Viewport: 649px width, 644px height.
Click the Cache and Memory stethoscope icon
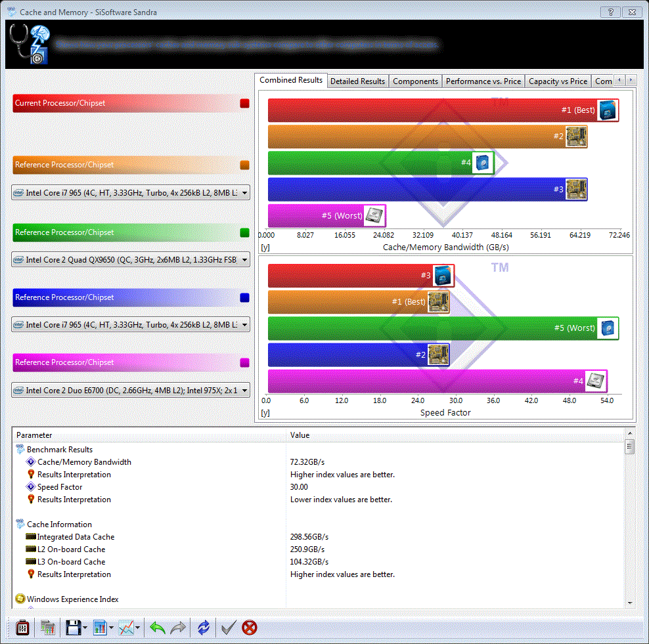coord(30,44)
